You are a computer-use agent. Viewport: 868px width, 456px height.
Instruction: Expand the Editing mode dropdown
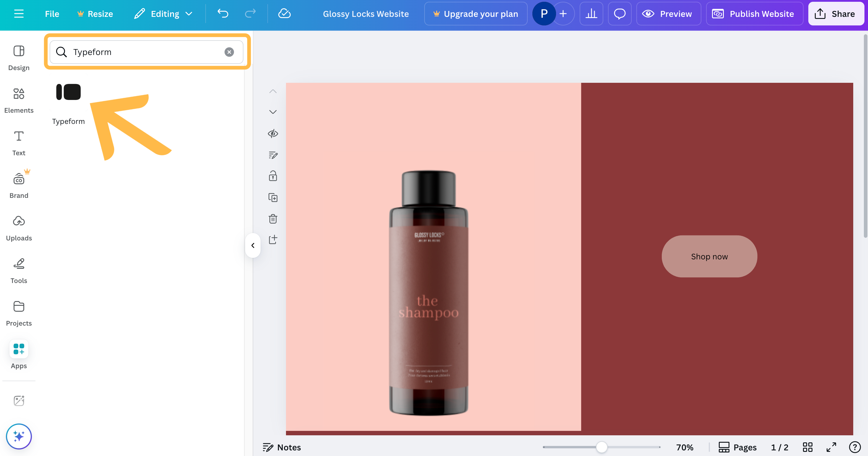click(164, 14)
